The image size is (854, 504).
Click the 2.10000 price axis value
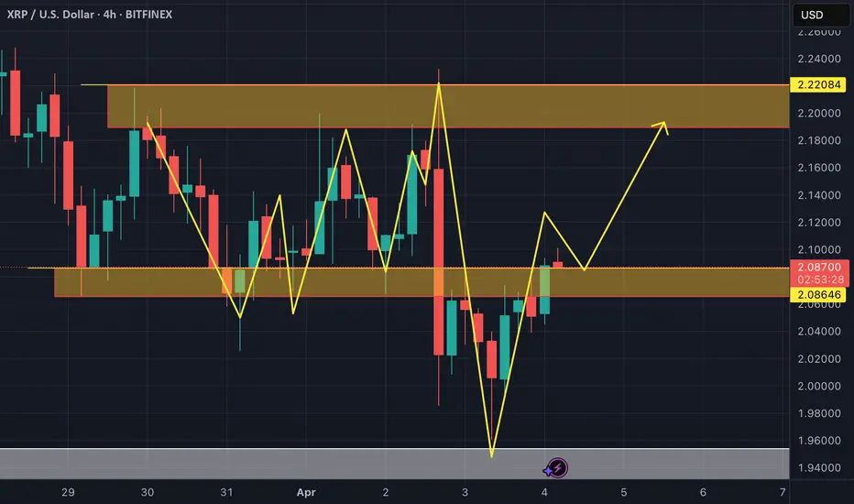(x=818, y=249)
